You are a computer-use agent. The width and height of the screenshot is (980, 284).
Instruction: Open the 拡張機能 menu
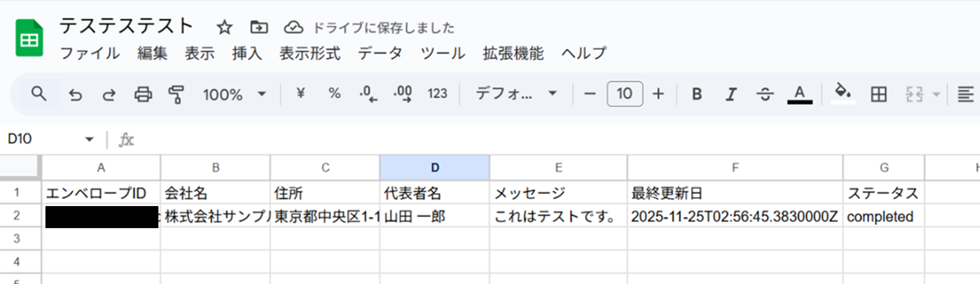[x=513, y=53]
